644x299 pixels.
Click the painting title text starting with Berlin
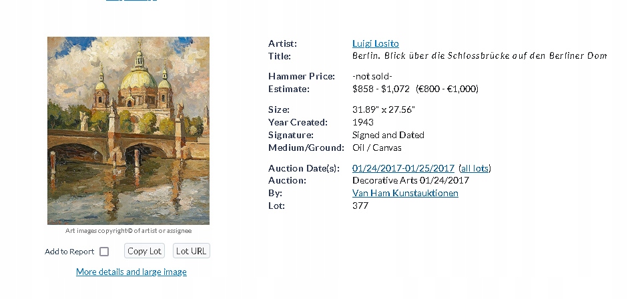pyautogui.click(x=479, y=56)
